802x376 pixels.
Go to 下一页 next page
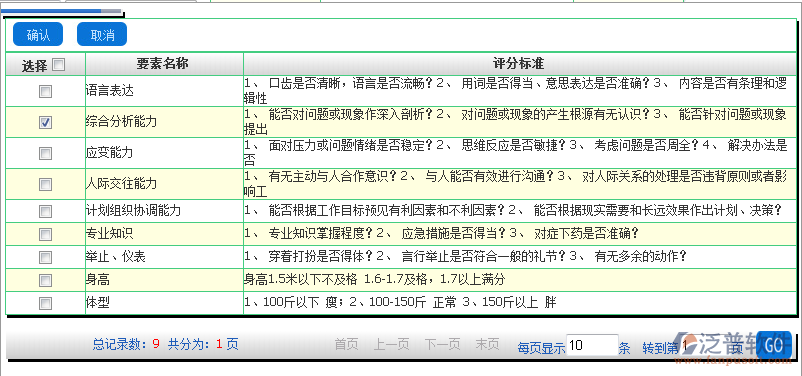(442, 344)
